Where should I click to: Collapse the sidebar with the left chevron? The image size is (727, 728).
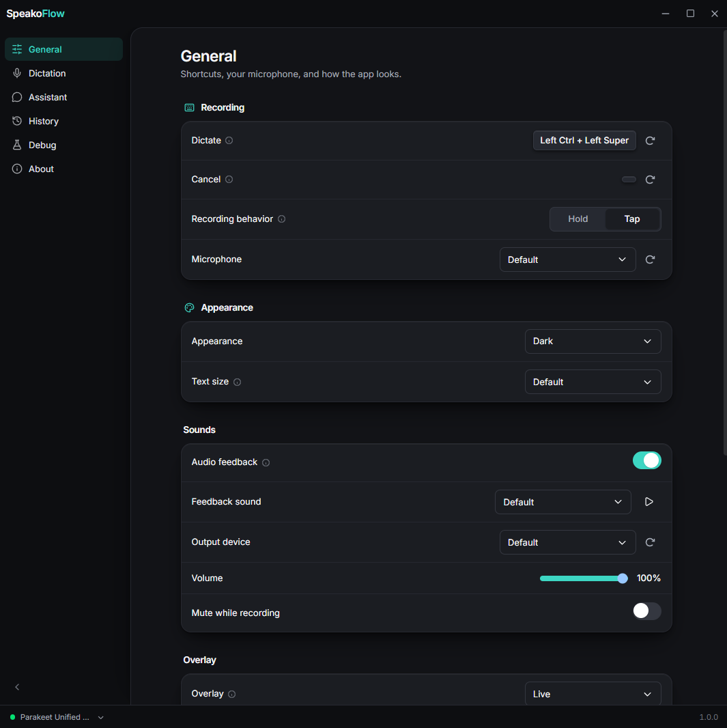pyautogui.click(x=17, y=687)
